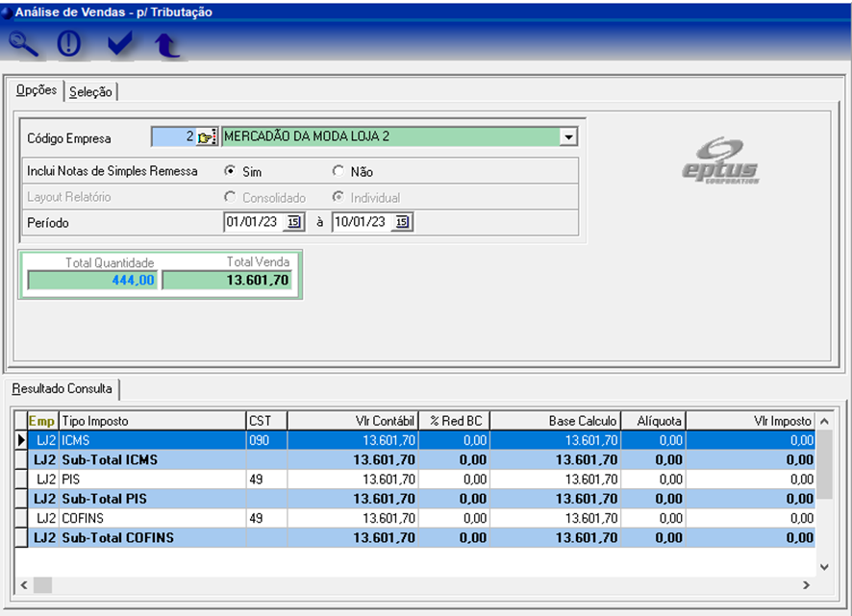Open the end date calendar picker

pos(403,222)
